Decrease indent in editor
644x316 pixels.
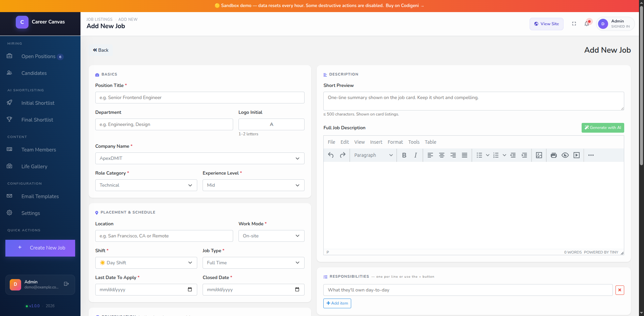(x=513, y=155)
